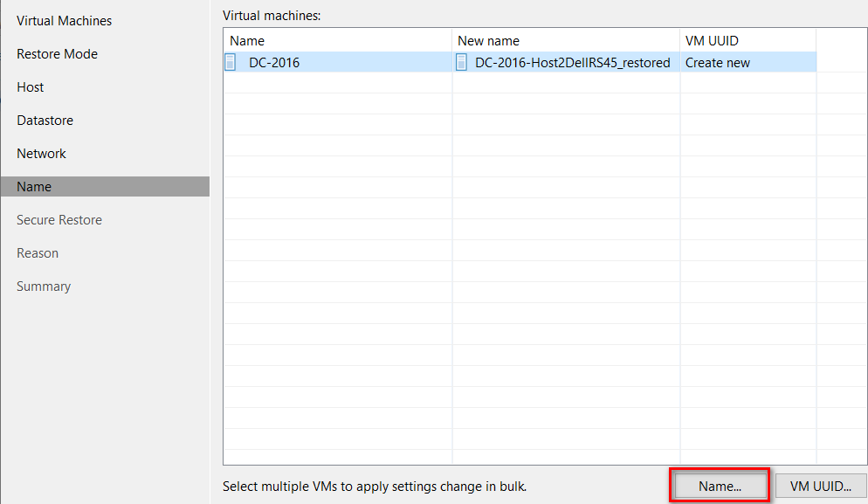Select the DC-2016-Host2DellRS45_restored cell

tap(566, 62)
